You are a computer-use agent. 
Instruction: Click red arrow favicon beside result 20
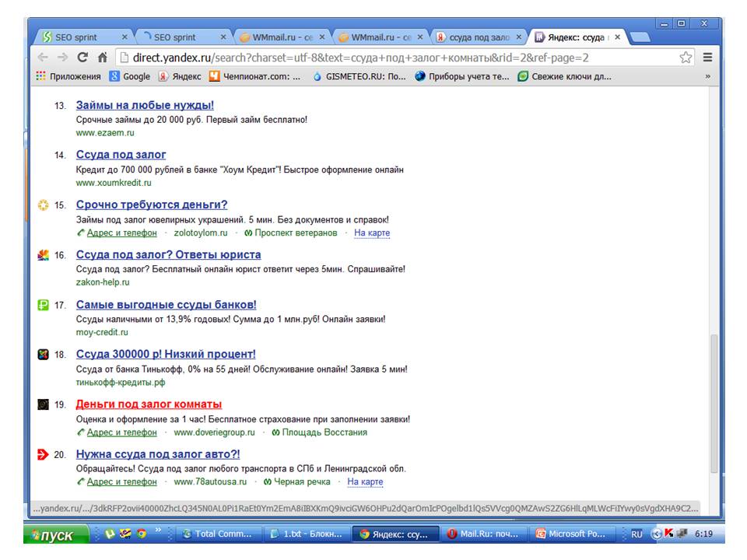44,454
